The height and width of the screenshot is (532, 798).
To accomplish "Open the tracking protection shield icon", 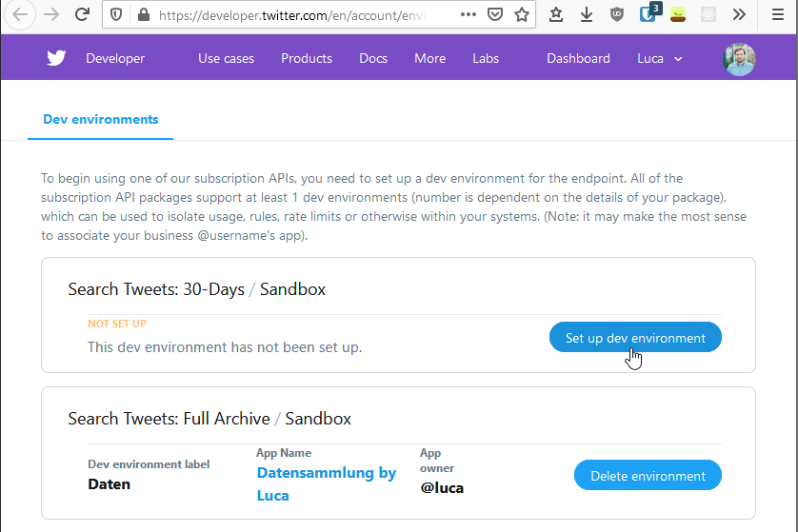I will (x=116, y=15).
